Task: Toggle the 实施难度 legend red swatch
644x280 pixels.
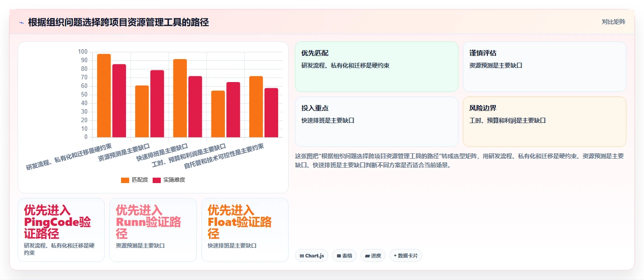Action: click(157, 180)
